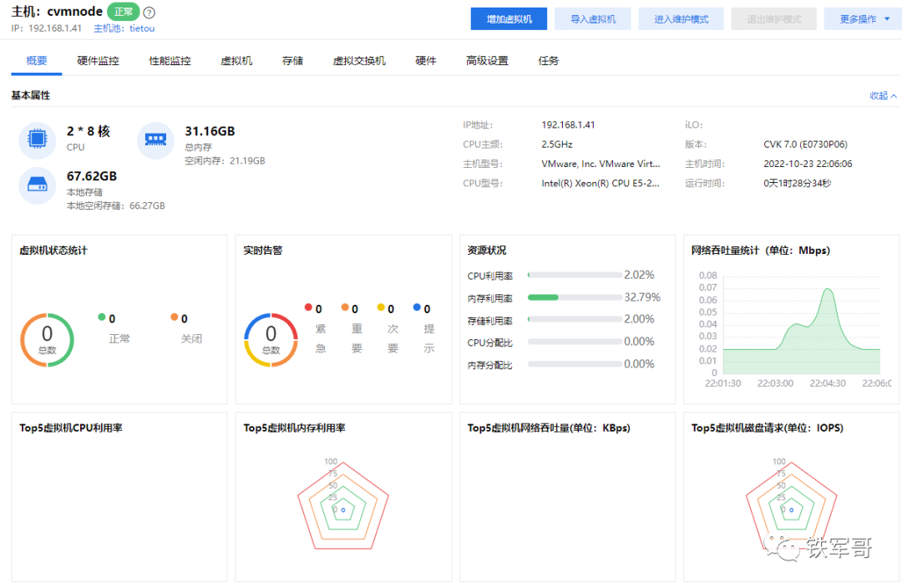Collapse basic properties using 收起
The height and width of the screenshot is (588, 902).
point(881,95)
